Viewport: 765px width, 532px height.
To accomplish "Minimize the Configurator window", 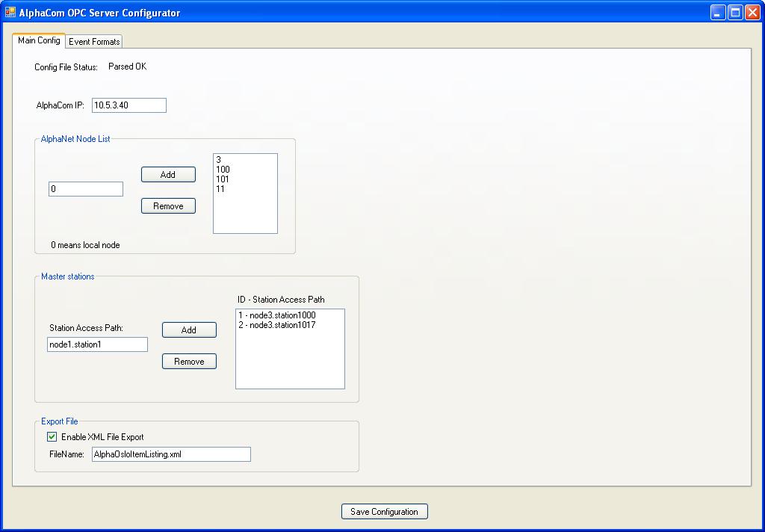I will tap(718, 12).
